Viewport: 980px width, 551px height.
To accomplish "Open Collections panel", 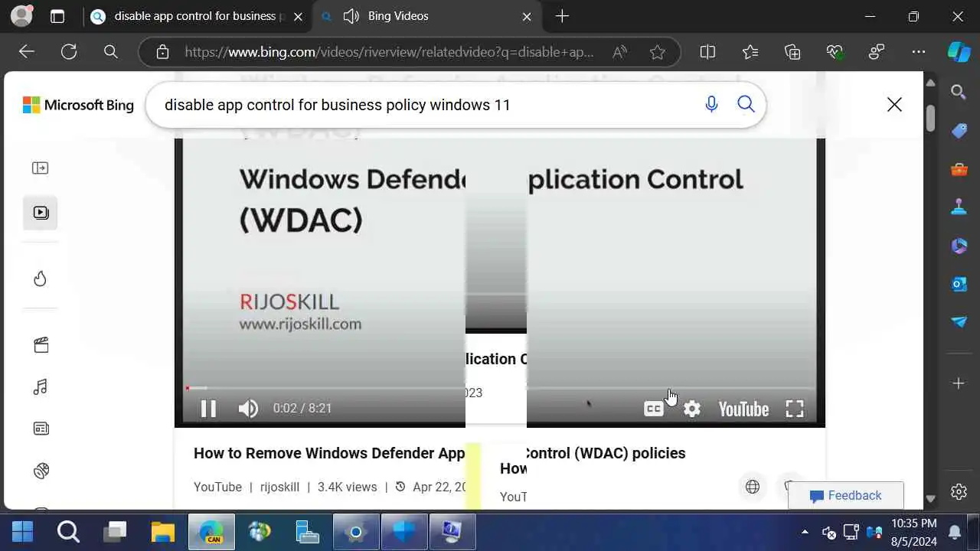I will pyautogui.click(x=792, y=52).
